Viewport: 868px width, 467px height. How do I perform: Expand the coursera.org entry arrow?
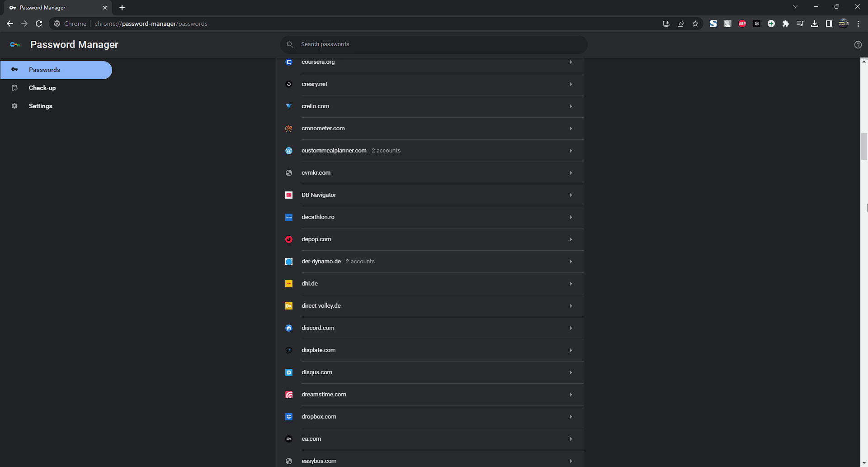tap(571, 62)
